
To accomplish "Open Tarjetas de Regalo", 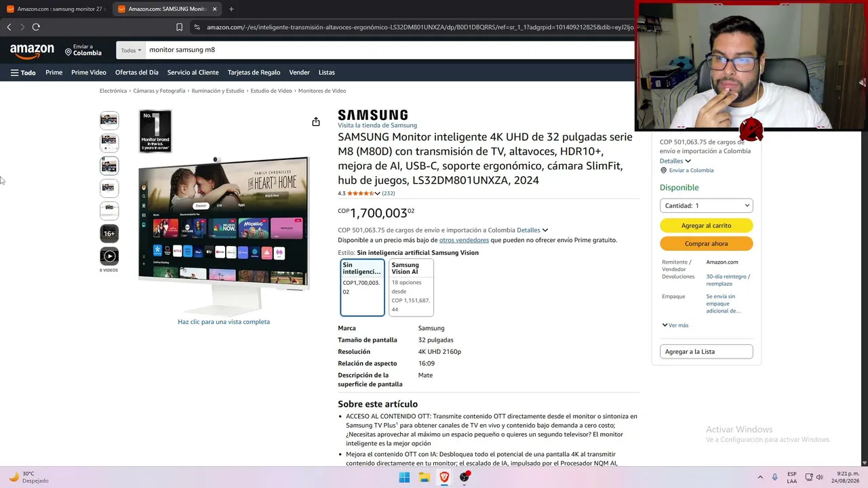I will 254,73.
